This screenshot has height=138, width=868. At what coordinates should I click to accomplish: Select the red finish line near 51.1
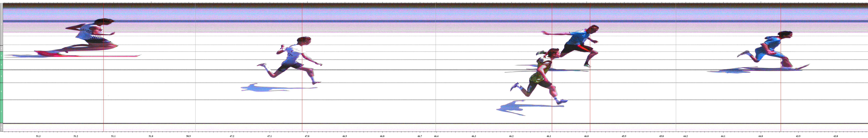pyautogui.click(x=103, y=67)
